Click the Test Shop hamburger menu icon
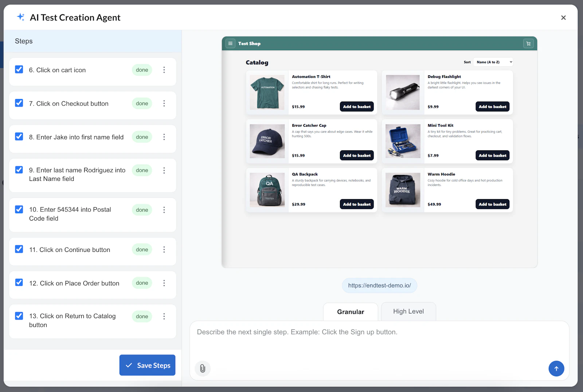 point(230,43)
